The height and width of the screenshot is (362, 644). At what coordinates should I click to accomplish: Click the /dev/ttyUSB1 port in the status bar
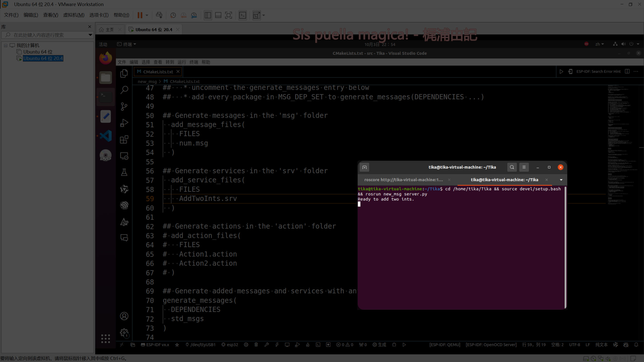[200, 345]
